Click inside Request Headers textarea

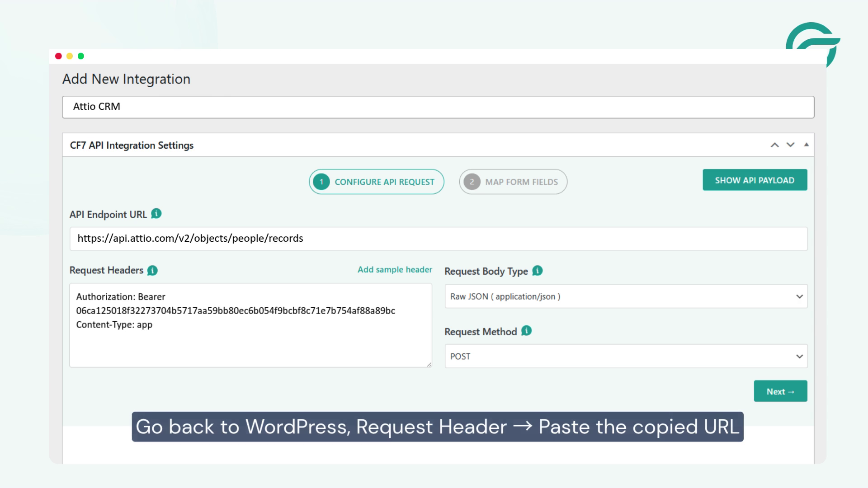click(250, 325)
